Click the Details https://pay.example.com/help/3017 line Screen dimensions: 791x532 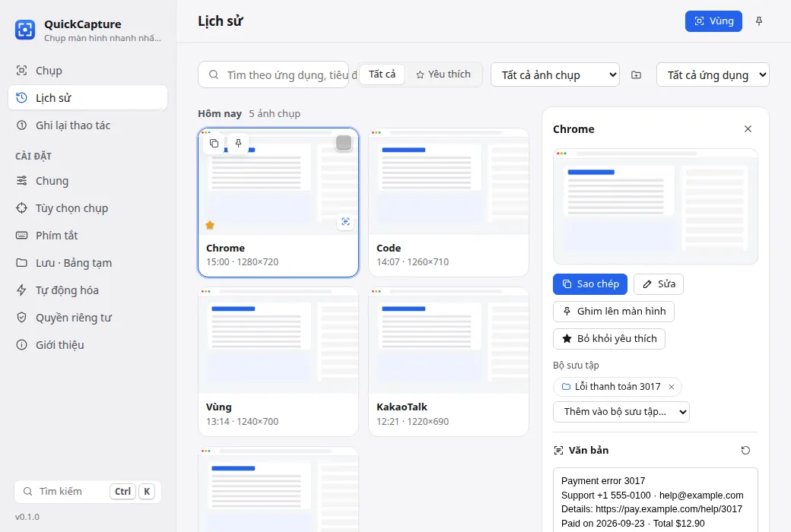[x=652, y=509]
